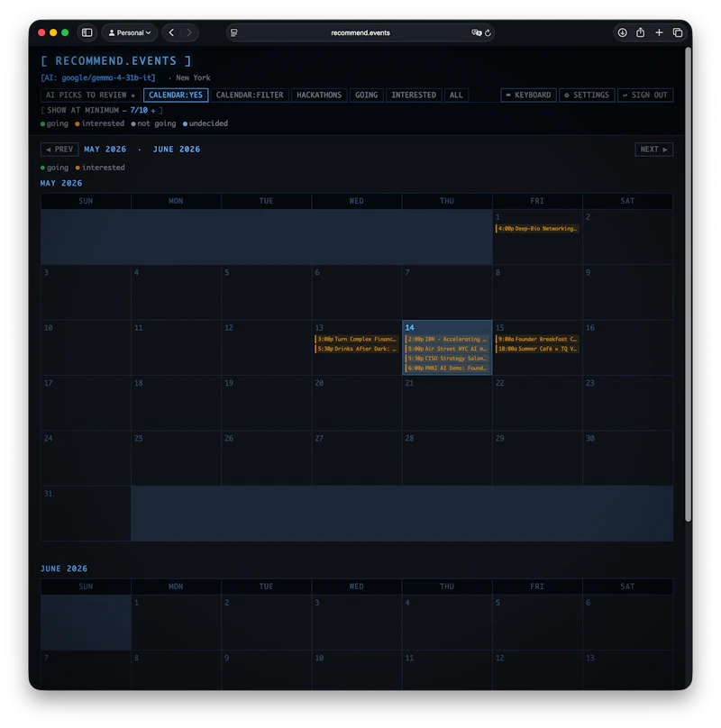The width and height of the screenshot is (721, 728).
Task: Open the 2:00p IBM - Accelerating event
Action: (446, 340)
